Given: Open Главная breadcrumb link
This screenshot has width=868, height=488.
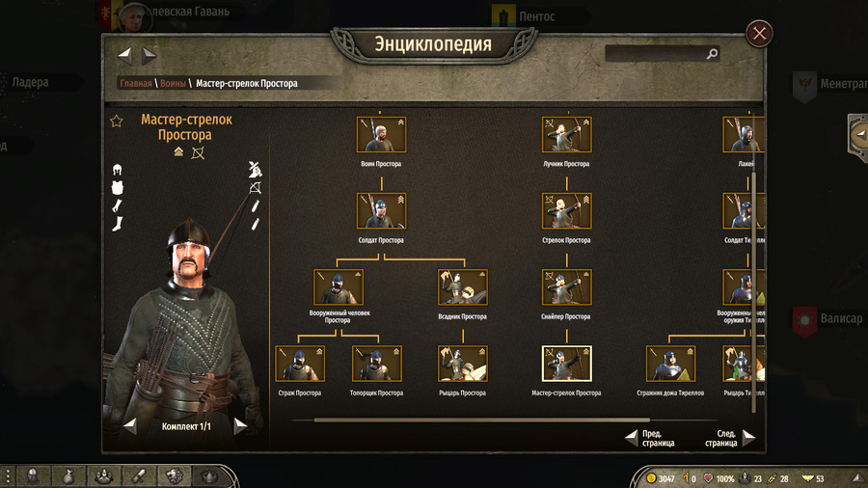Looking at the screenshot, I should pyautogui.click(x=136, y=83).
